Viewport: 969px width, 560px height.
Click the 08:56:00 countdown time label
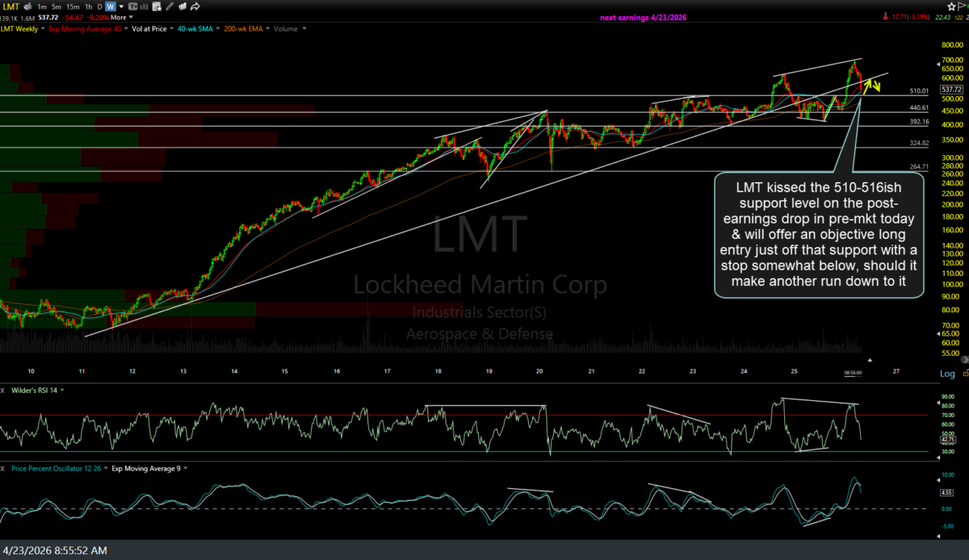point(854,372)
